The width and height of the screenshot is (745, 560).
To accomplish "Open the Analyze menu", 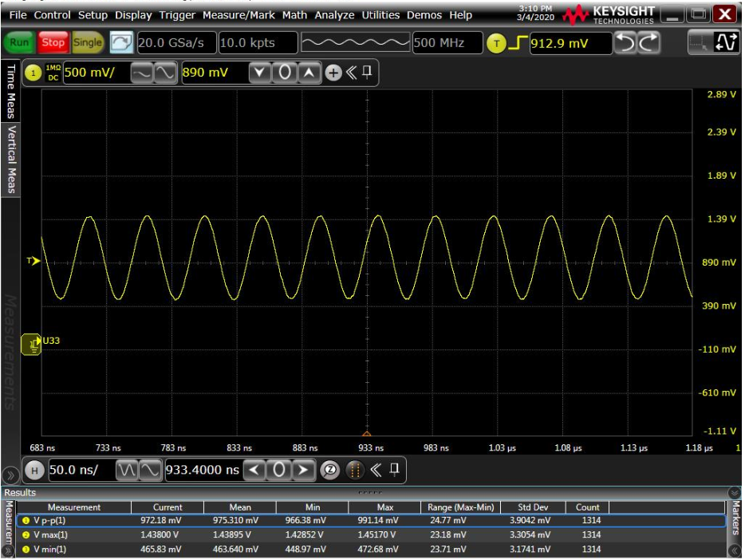I will click(334, 15).
